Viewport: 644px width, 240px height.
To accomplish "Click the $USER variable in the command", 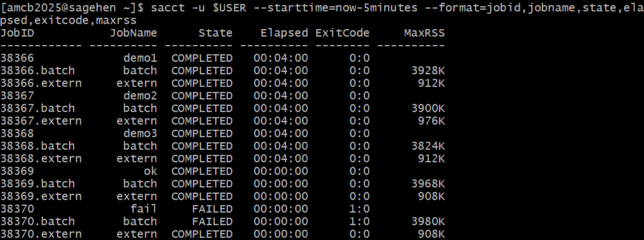I will tap(229, 8).
